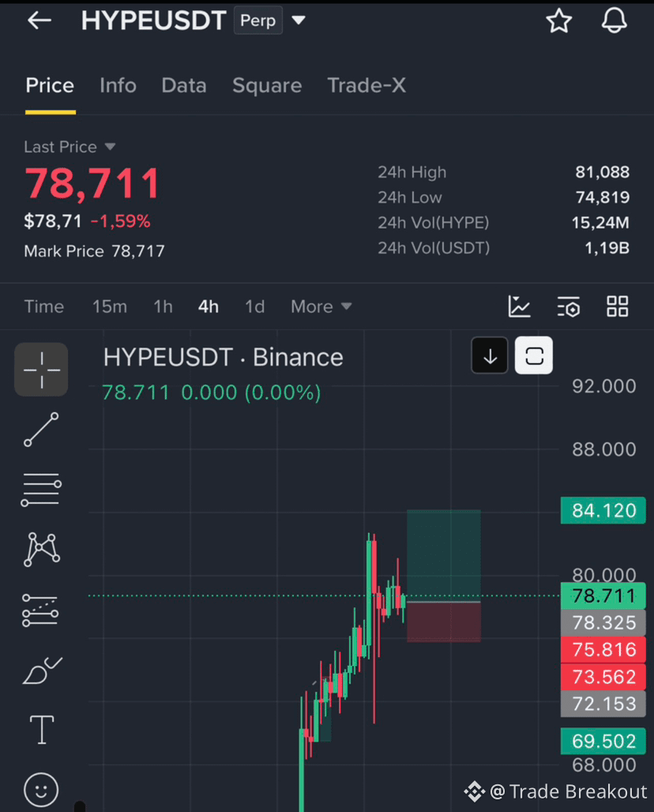Image resolution: width=654 pixels, height=812 pixels.
Task: Open the Trade-X tab
Action: (366, 86)
